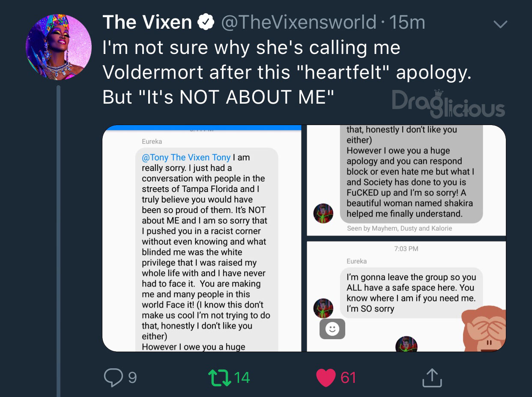The height and width of the screenshot is (397, 532).
Task: Open The Vixen's profile picture
Action: pos(58,47)
